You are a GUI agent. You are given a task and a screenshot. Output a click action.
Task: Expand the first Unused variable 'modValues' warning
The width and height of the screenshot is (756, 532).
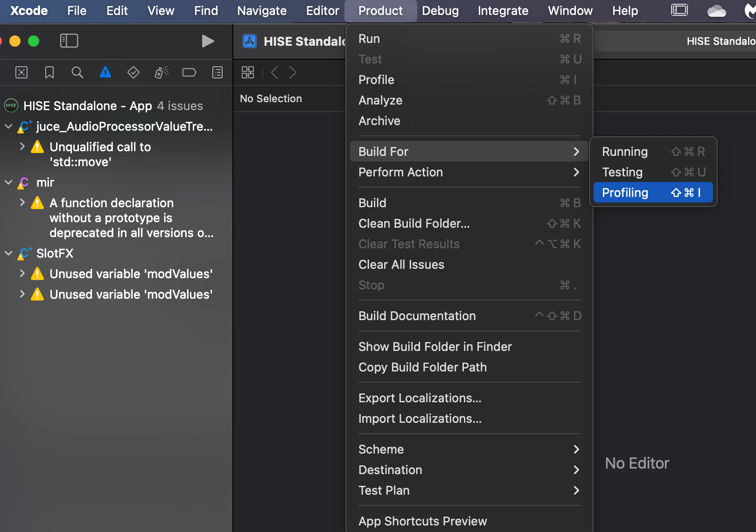[x=22, y=273]
